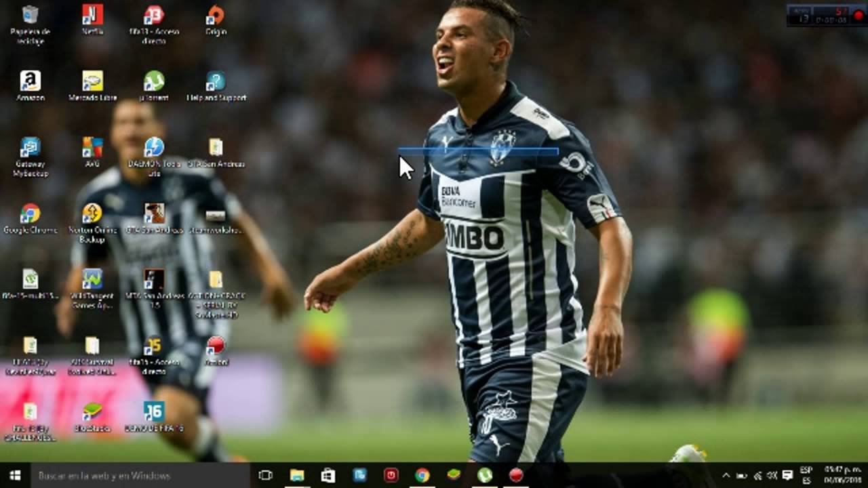Open the Action Center notifications icon

click(x=787, y=475)
